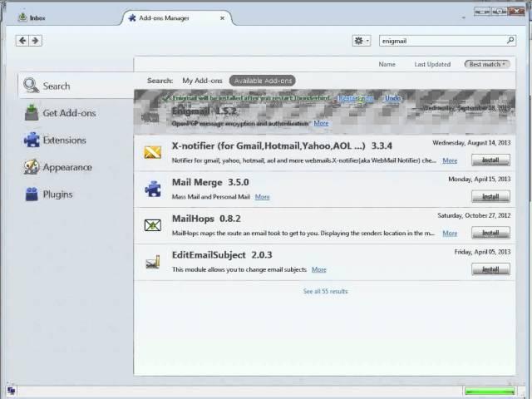Image resolution: width=532 pixels, height=399 pixels.
Task: Show My Add-ons search results
Action: [202, 81]
